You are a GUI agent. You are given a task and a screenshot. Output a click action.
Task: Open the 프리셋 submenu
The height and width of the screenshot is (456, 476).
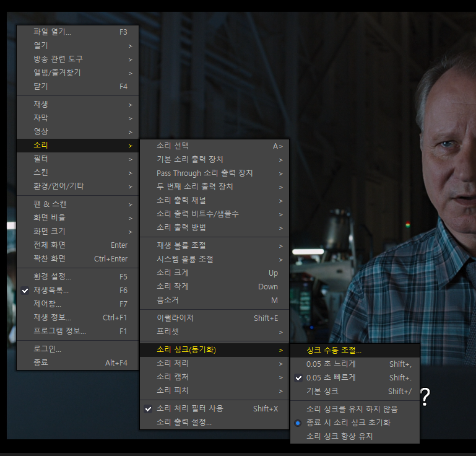[x=214, y=331]
